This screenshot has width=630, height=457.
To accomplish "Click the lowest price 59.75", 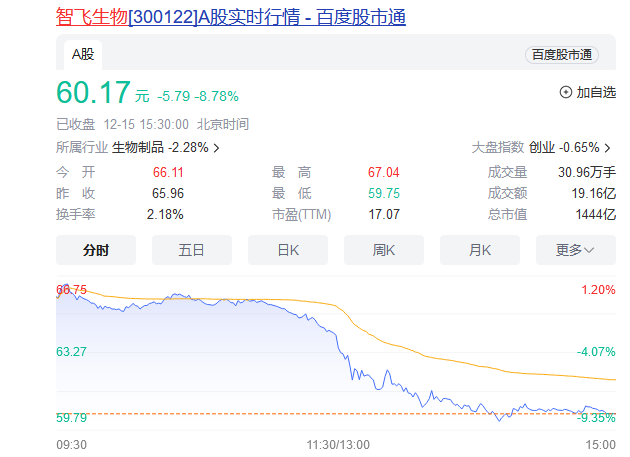I will click(384, 193).
